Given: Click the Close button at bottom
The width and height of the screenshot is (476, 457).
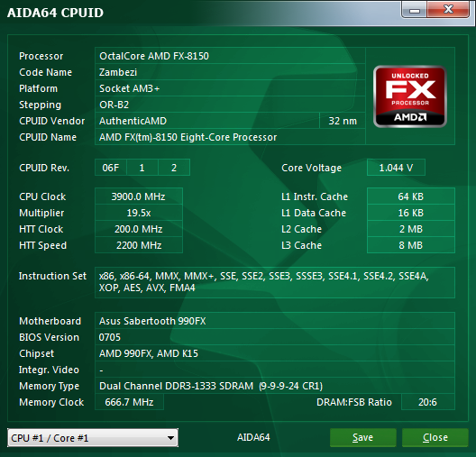Looking at the screenshot, I should click(435, 437).
